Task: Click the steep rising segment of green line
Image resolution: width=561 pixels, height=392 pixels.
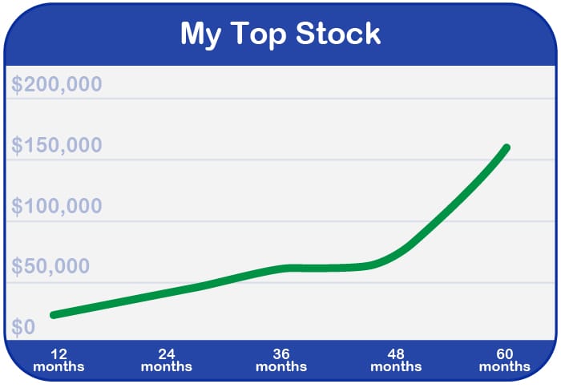Action: tap(457, 202)
